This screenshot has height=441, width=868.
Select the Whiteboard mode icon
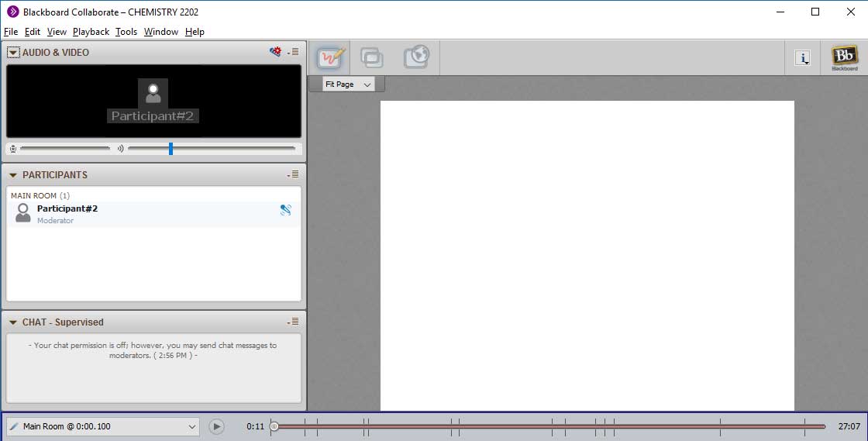click(x=331, y=57)
